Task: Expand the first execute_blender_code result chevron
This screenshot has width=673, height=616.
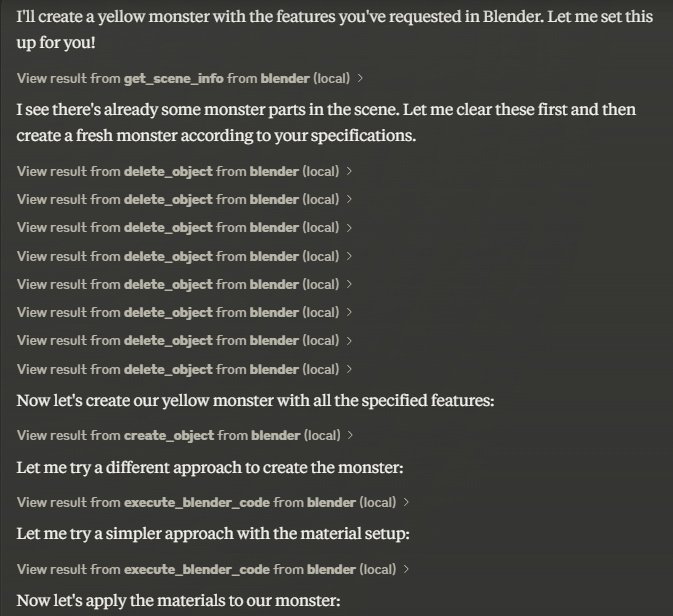Action: click(406, 502)
